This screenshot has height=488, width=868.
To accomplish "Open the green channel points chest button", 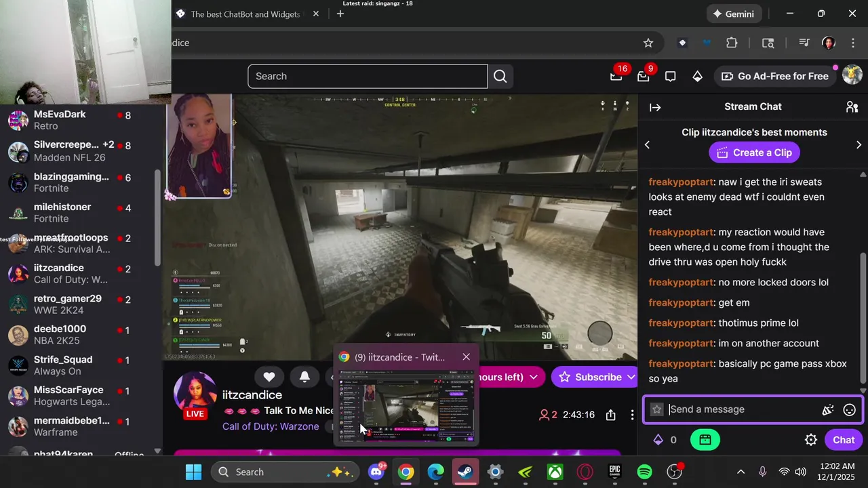I will click(x=705, y=440).
